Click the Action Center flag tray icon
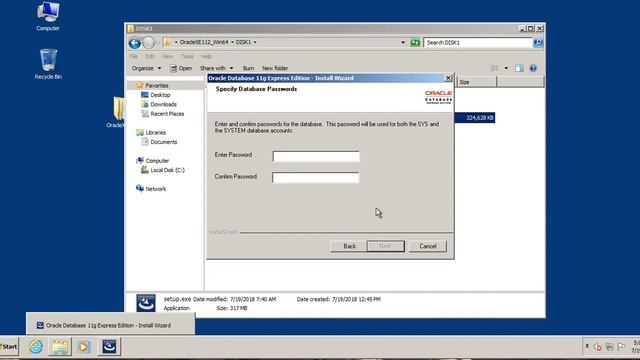Image resolution: width=640 pixels, height=360 pixels. (621, 347)
